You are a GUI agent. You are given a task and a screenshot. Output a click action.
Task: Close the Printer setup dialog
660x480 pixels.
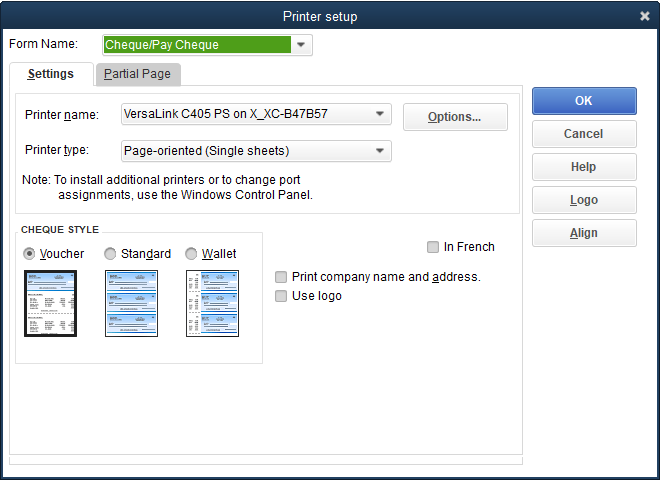644,16
